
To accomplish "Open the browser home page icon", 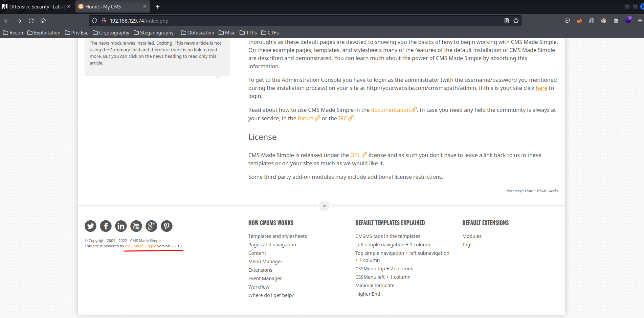I will (43, 21).
